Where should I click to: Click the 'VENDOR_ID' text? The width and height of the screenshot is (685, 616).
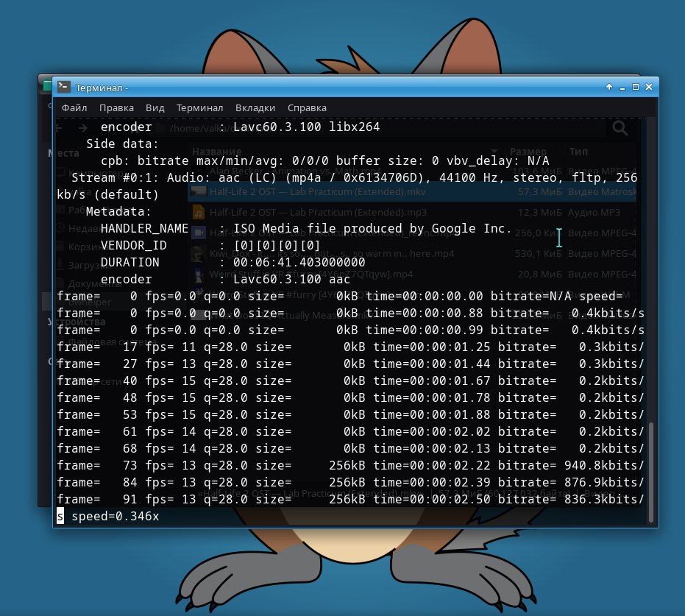134,246
